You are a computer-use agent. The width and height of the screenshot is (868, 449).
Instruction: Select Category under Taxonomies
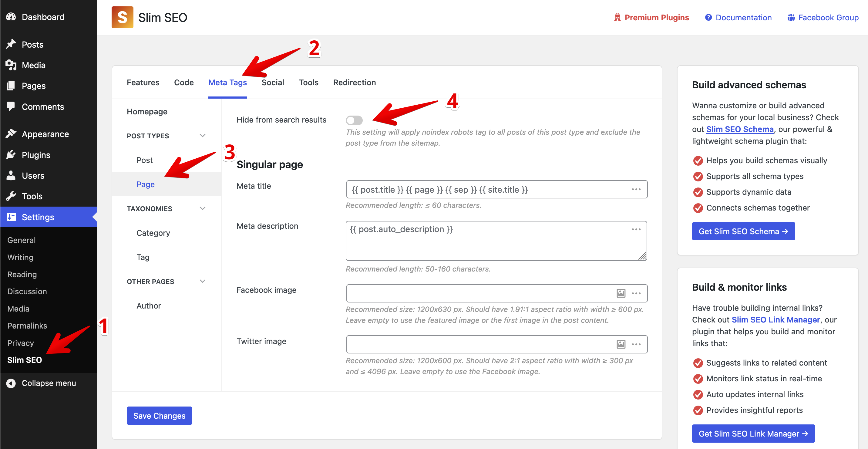tap(153, 233)
